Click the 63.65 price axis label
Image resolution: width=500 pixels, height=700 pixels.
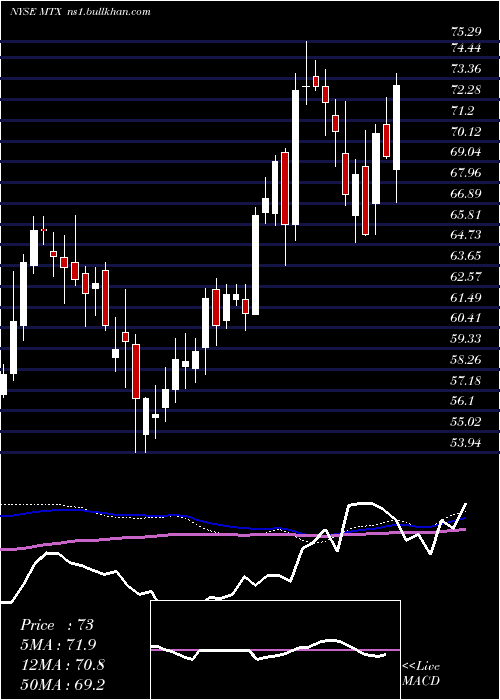[466, 256]
